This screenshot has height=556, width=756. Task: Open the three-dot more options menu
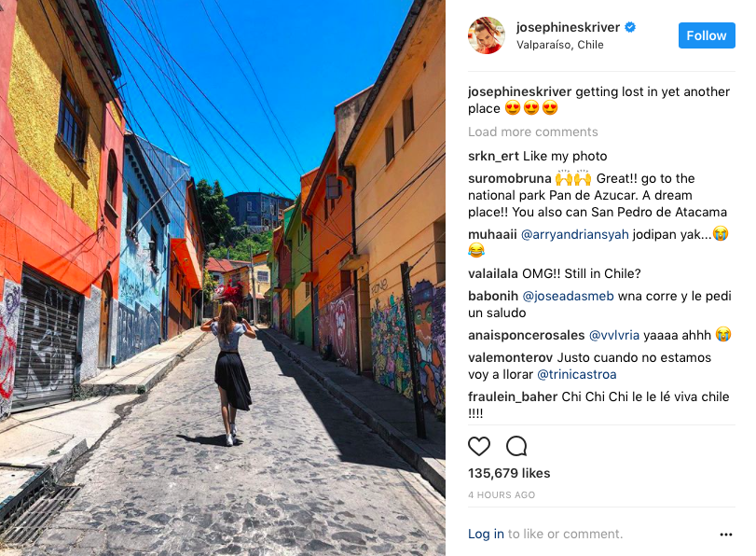(725, 535)
